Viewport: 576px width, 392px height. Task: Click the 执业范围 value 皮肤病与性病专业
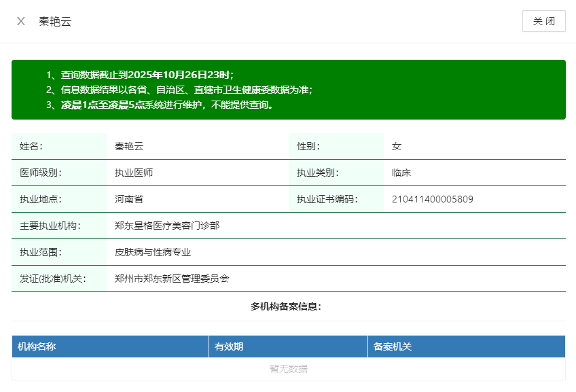click(153, 252)
